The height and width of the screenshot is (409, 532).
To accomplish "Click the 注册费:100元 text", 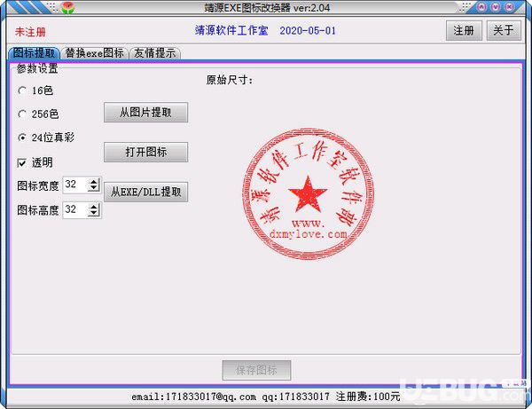I will 368,397.
